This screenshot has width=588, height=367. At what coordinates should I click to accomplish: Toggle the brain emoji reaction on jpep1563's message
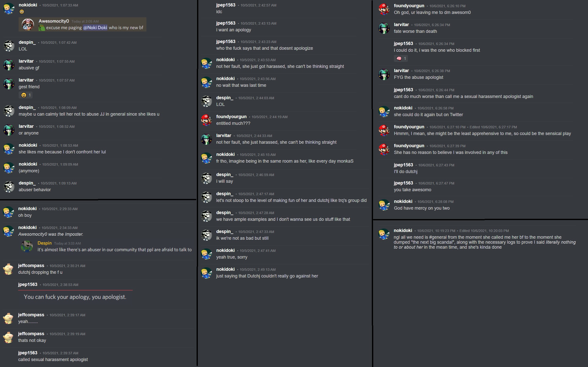(401, 58)
